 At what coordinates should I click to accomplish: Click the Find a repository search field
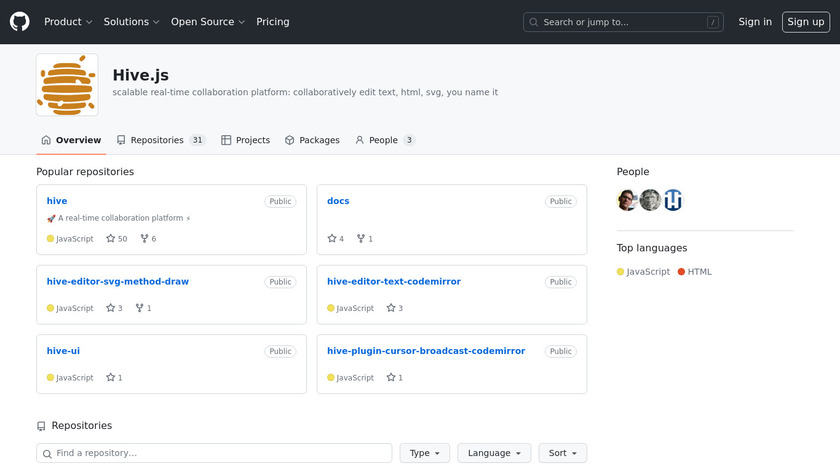(214, 453)
